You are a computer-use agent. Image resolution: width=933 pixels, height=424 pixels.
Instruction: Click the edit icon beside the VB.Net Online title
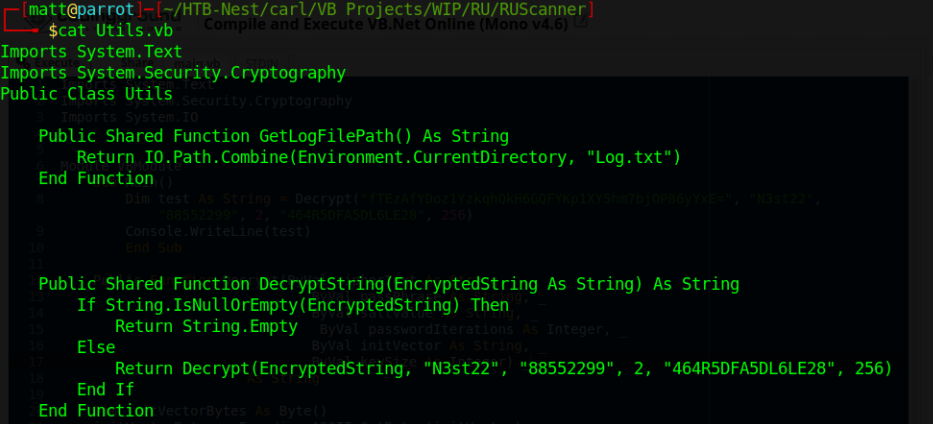coord(580,23)
